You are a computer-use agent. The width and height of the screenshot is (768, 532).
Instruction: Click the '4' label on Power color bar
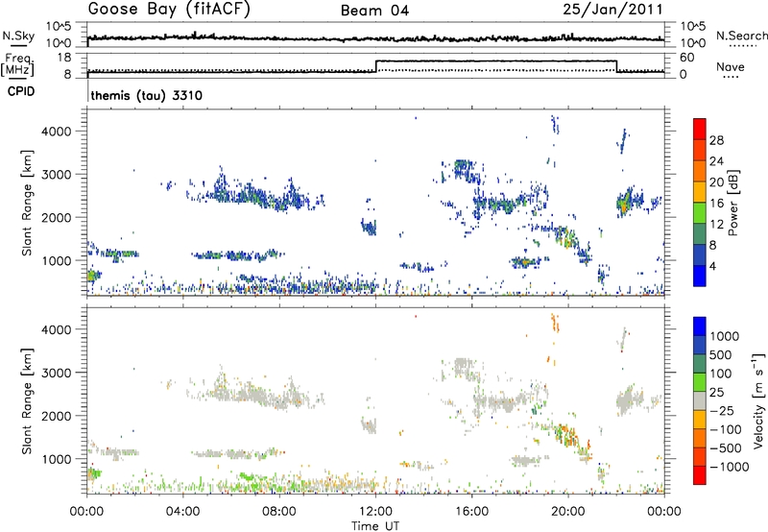713,266
